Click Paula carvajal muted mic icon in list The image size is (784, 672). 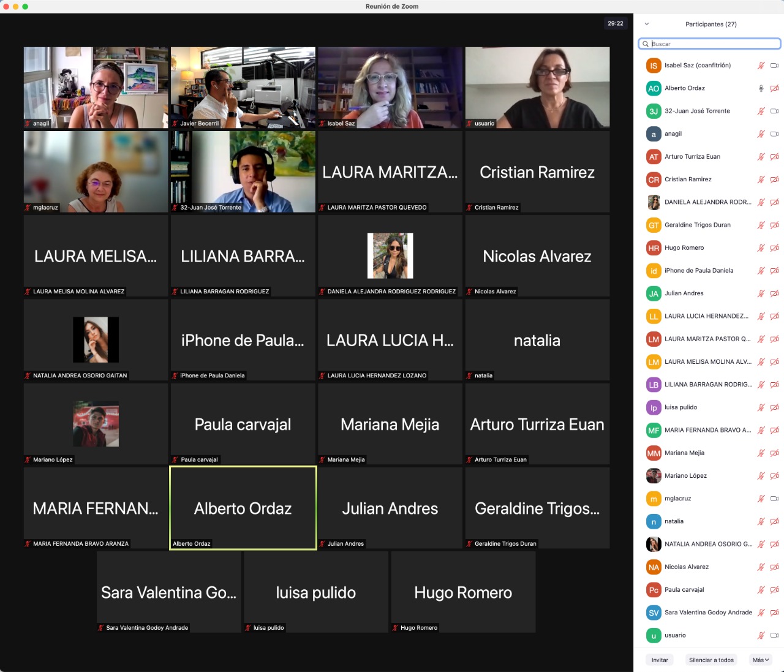tap(761, 590)
